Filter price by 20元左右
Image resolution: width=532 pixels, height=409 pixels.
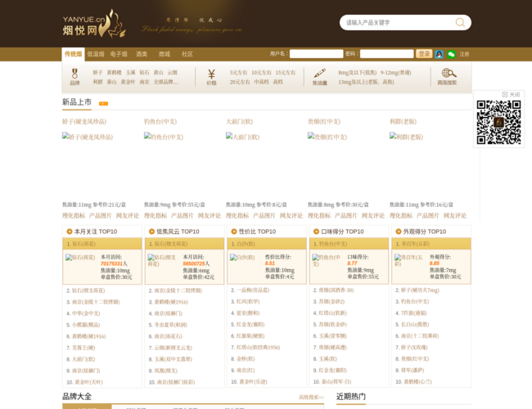pyautogui.click(x=240, y=82)
